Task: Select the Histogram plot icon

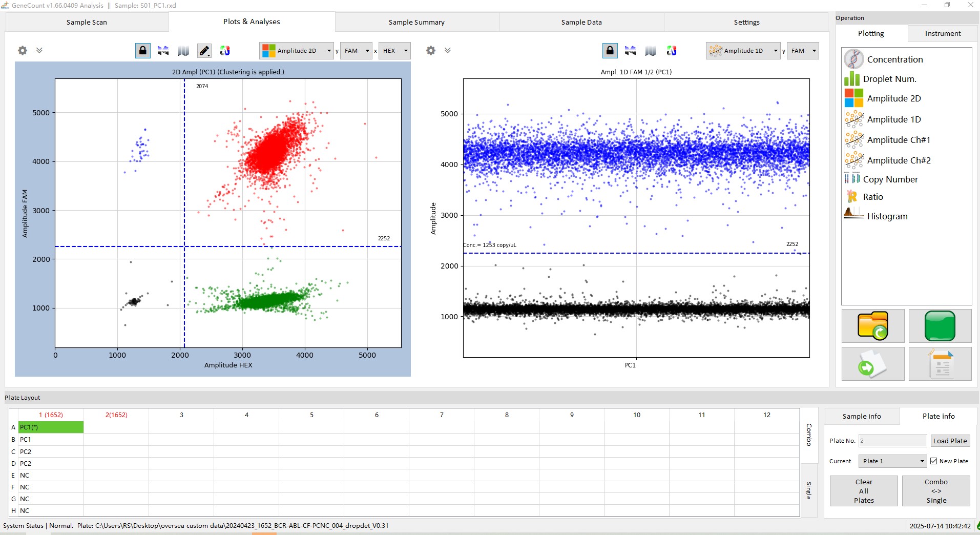Action: point(853,214)
